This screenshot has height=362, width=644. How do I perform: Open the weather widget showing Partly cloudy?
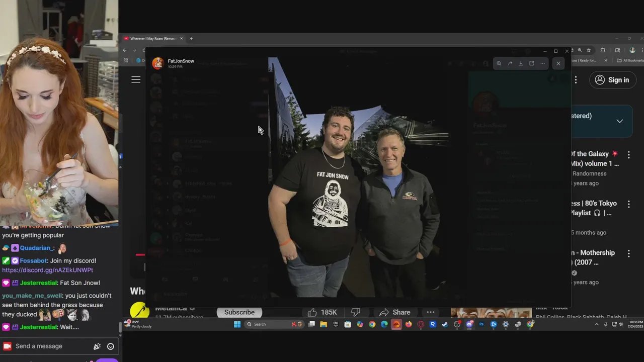click(x=138, y=324)
